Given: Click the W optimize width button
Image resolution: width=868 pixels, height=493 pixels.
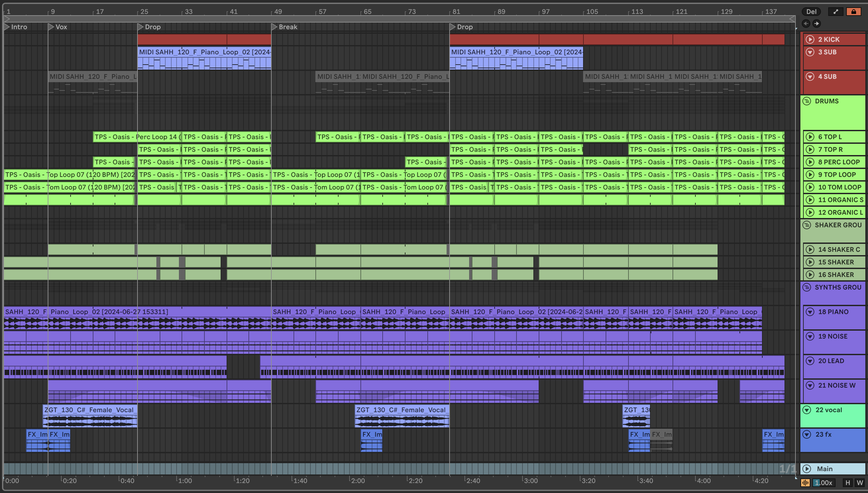Looking at the screenshot, I should click(859, 482).
